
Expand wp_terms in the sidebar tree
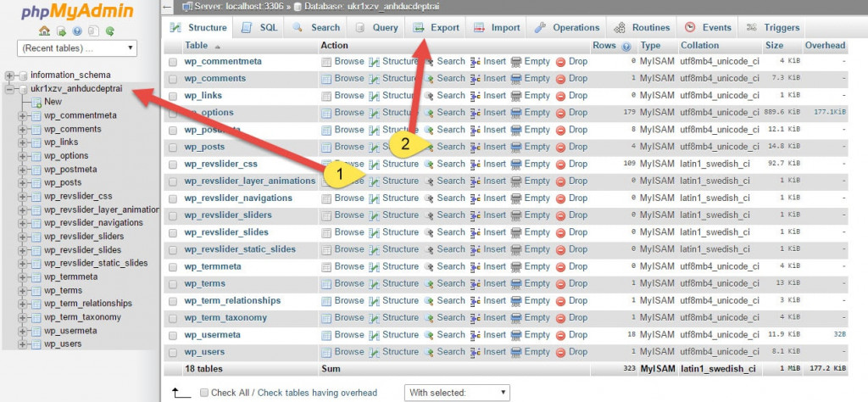pos(23,291)
